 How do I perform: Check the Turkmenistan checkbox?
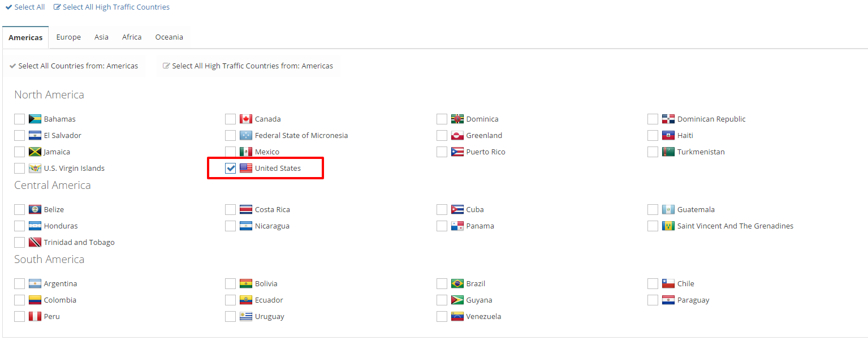point(653,152)
